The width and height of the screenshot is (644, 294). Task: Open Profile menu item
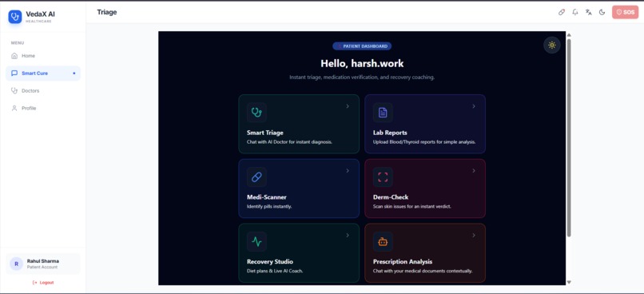[x=43, y=109]
